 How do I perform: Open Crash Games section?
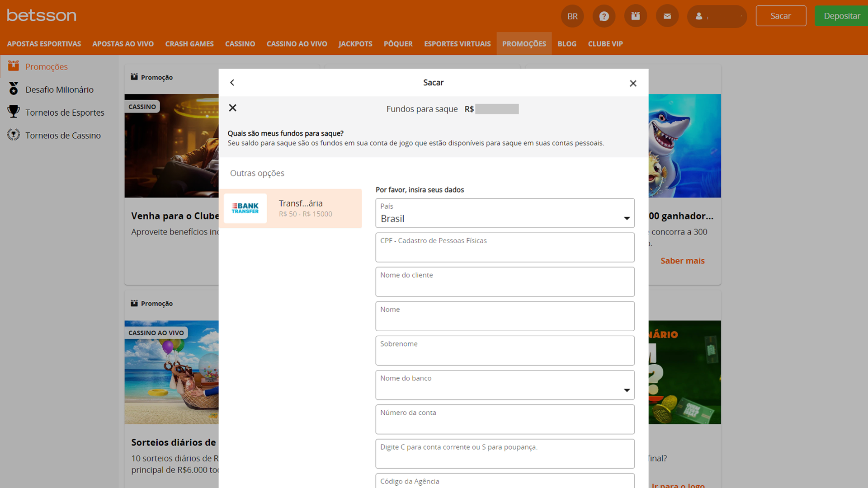pyautogui.click(x=189, y=44)
